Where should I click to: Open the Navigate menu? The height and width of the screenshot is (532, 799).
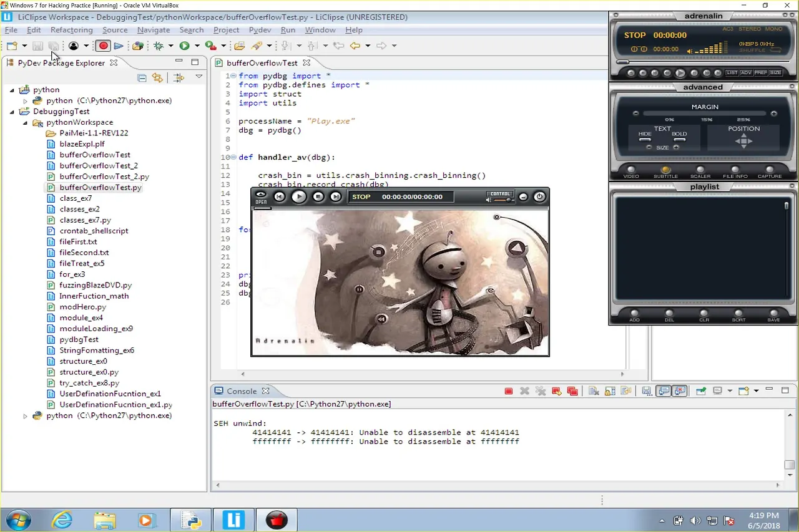[154, 30]
